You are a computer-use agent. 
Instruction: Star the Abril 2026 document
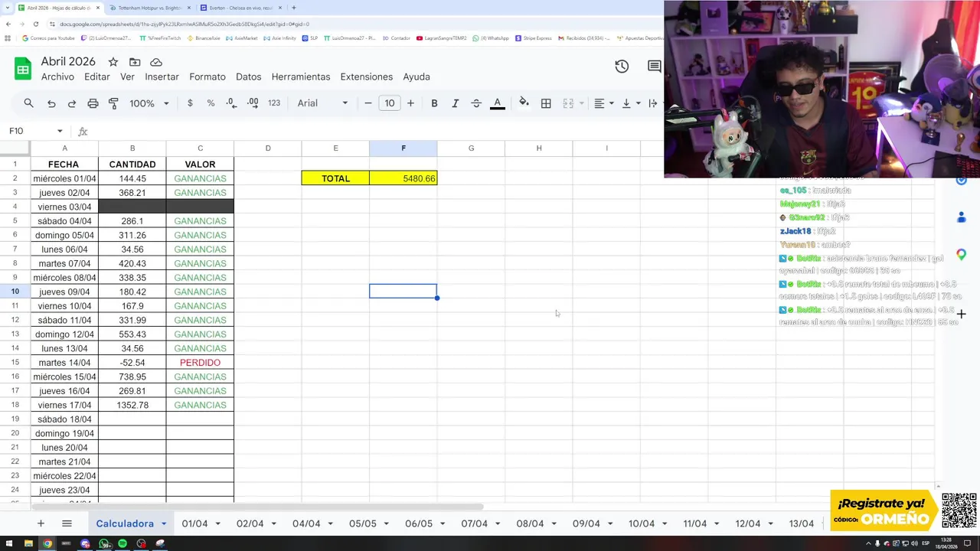pyautogui.click(x=113, y=62)
